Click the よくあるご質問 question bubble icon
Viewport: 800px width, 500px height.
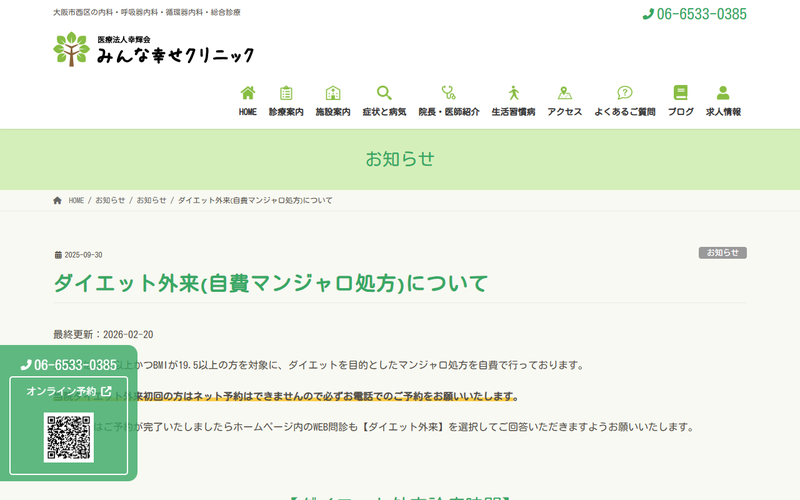[x=624, y=93]
